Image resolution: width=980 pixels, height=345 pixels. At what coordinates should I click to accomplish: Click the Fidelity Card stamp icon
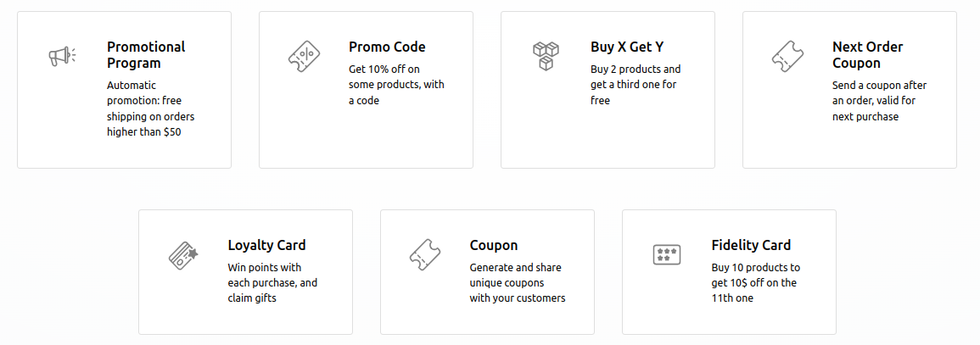point(666,254)
